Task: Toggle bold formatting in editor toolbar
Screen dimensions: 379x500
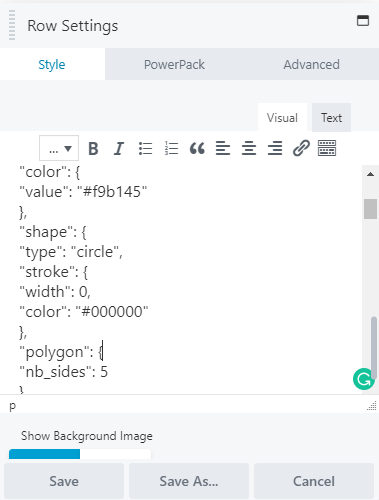Action: coord(93,148)
